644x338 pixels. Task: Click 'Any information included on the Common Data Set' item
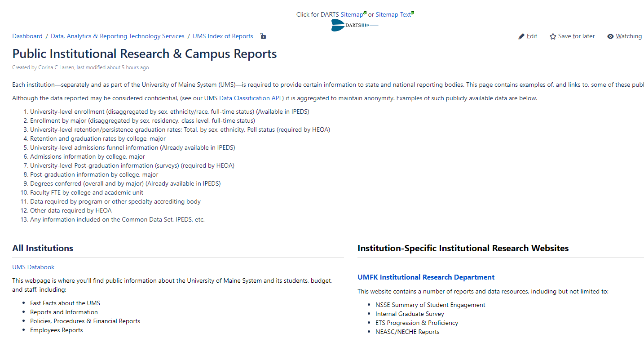(117, 219)
